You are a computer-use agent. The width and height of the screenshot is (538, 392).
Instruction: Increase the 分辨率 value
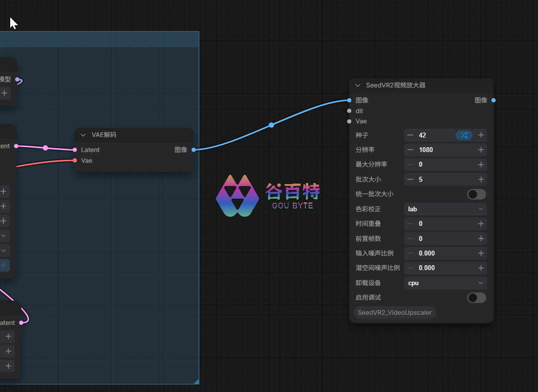(481, 150)
